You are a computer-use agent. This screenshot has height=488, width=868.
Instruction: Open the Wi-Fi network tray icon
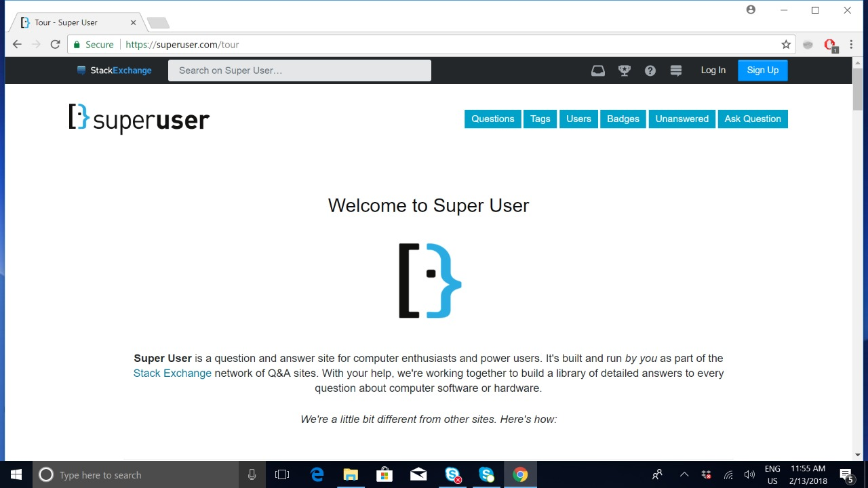click(728, 474)
